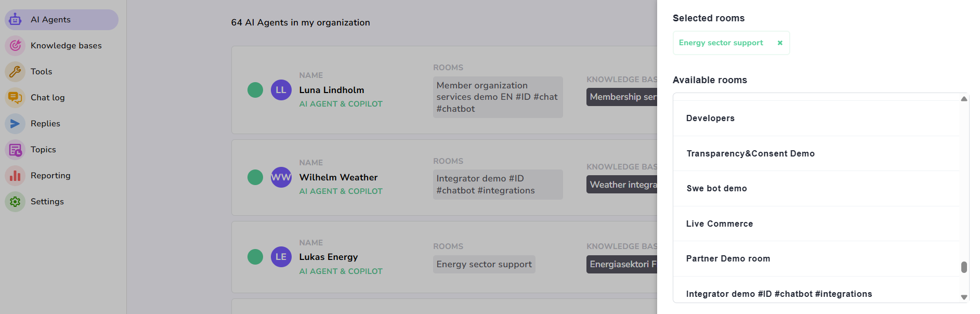This screenshot has width=980, height=314.
Task: Open Knowledge bases page link
Action: [66, 46]
